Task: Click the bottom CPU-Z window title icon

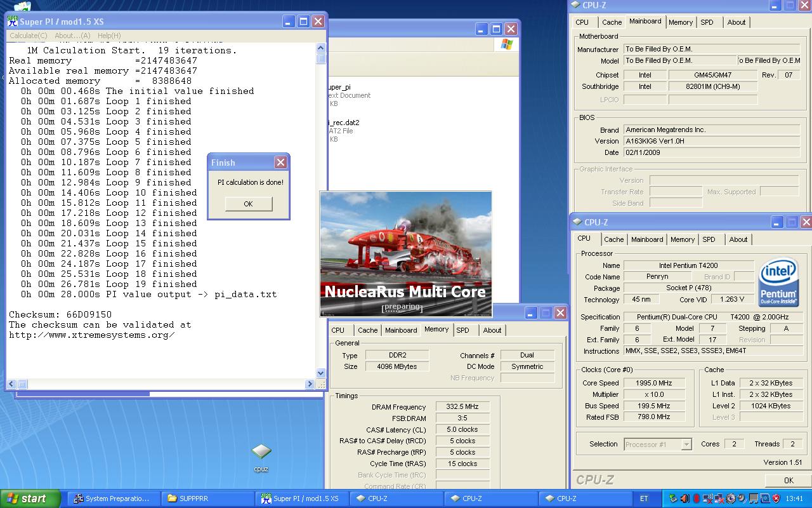Action: [x=577, y=222]
